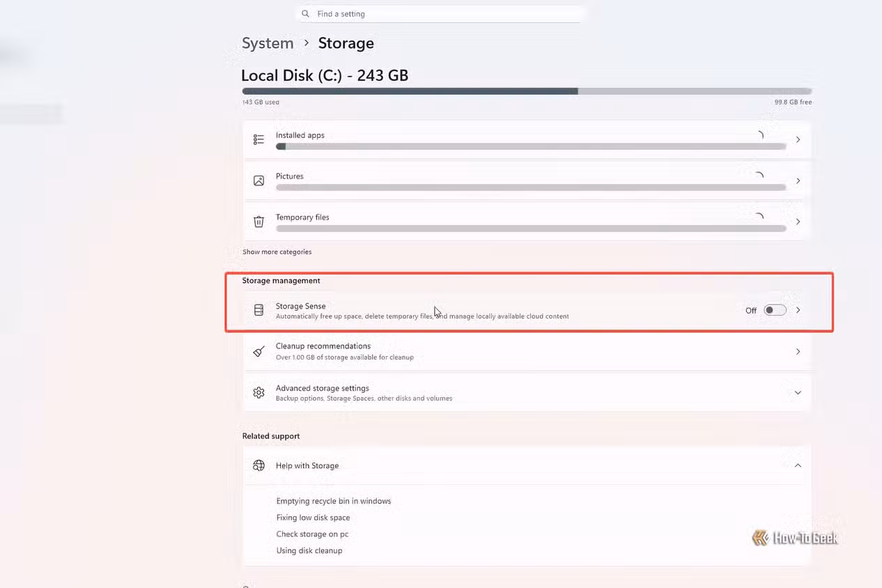
Task: Open Installed apps via its chevron
Action: 798,139
